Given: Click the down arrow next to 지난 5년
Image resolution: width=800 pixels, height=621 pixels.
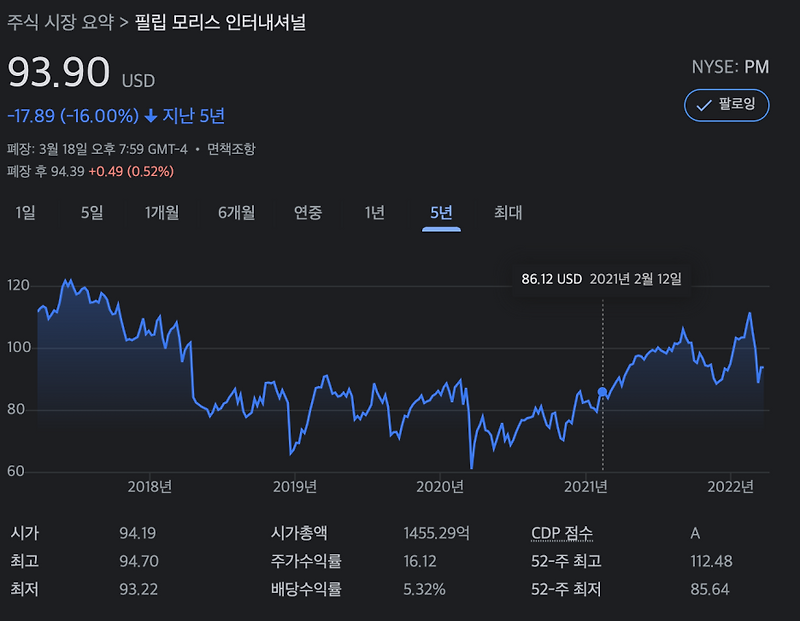Looking at the screenshot, I should point(151,116).
